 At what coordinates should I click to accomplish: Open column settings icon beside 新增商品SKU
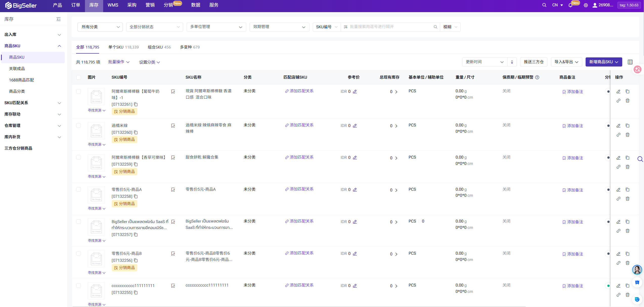point(630,62)
